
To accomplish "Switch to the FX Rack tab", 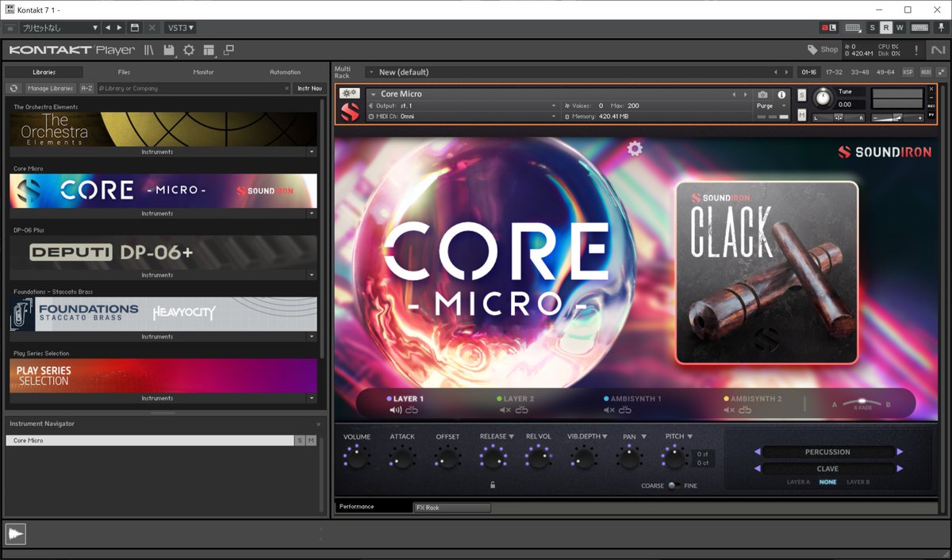I will [x=452, y=508].
